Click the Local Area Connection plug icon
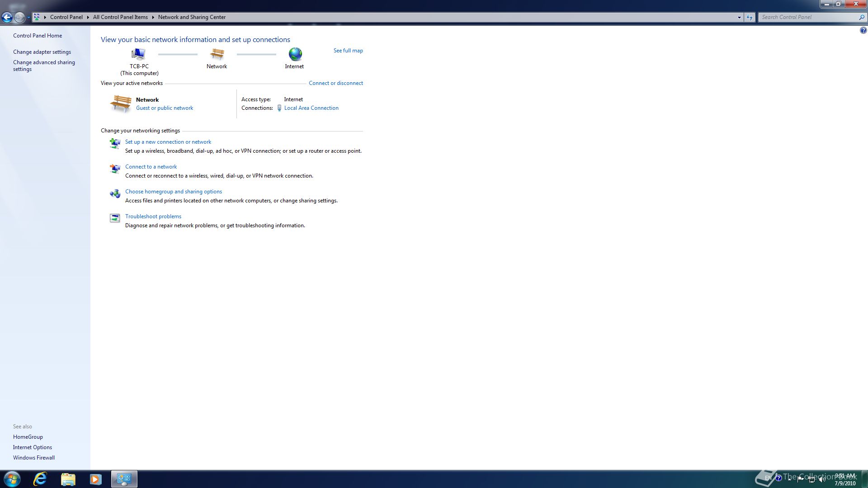868x488 pixels. click(279, 108)
